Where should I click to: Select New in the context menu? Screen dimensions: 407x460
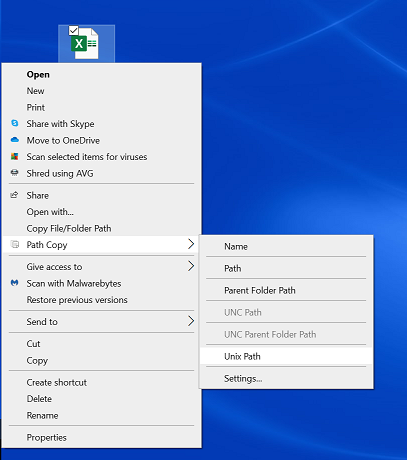click(101, 91)
